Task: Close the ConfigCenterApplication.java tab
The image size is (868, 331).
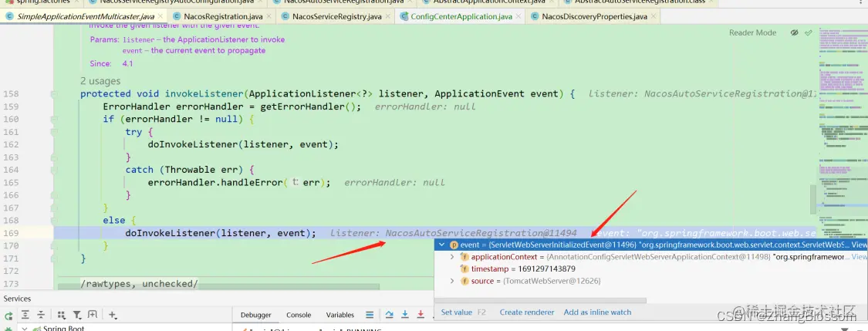Action: click(518, 17)
